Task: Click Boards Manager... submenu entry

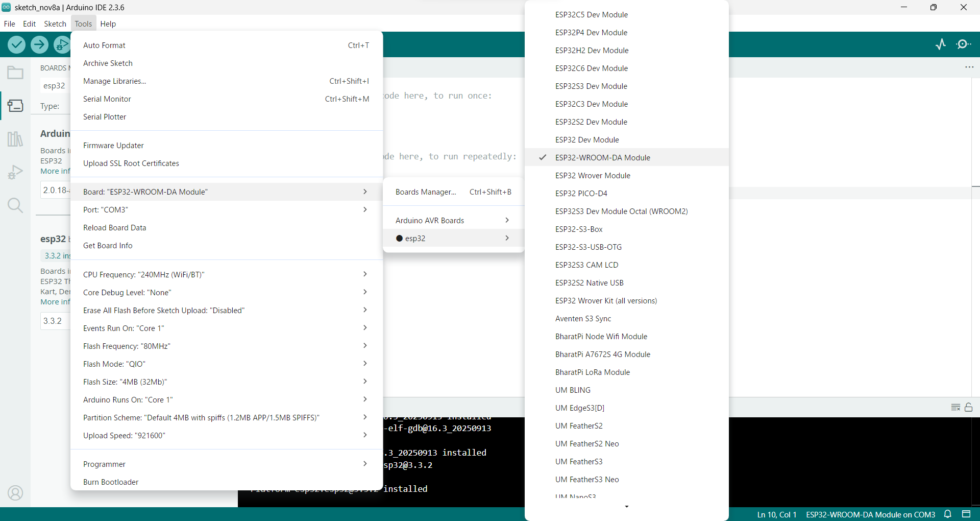Action: pyautogui.click(x=453, y=192)
